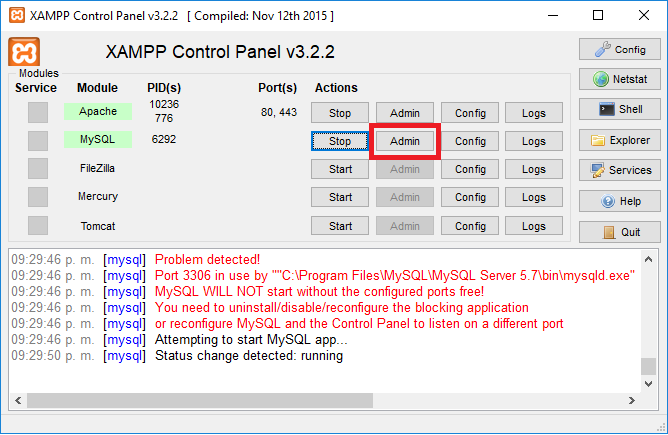Open Netstat with the globe icon
668x435 pixels.
619,79
